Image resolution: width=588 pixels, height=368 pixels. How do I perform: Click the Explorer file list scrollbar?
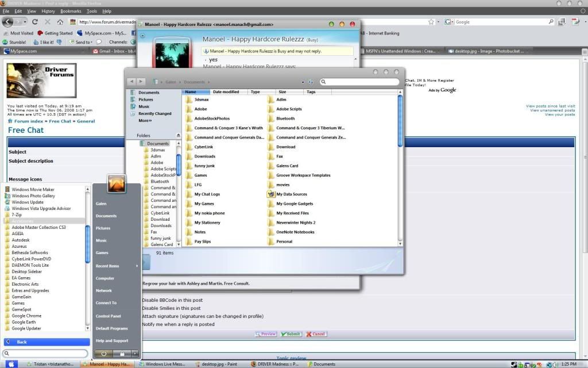400,120
